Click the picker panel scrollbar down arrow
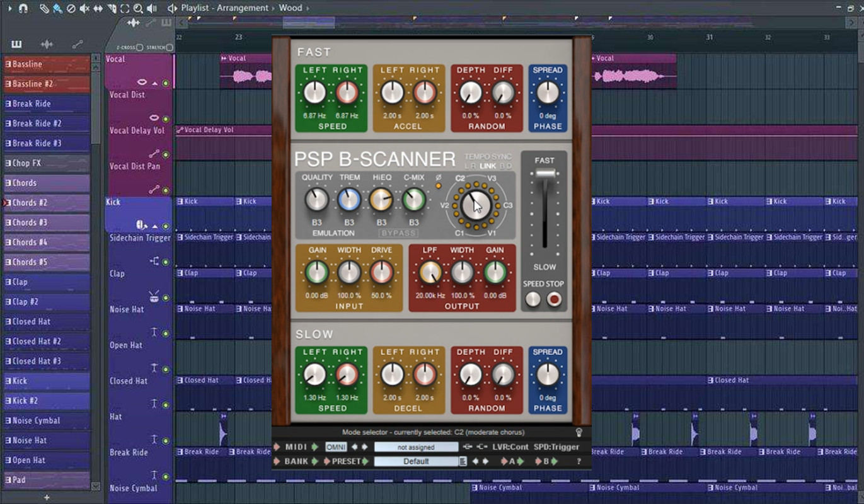 [x=96, y=486]
